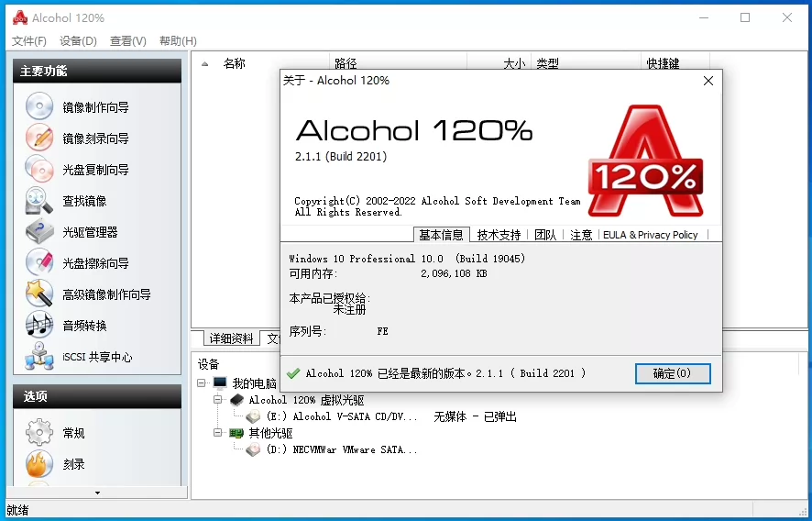
Task: Open the EULA & Privacy Policy tab
Action: pyautogui.click(x=651, y=235)
